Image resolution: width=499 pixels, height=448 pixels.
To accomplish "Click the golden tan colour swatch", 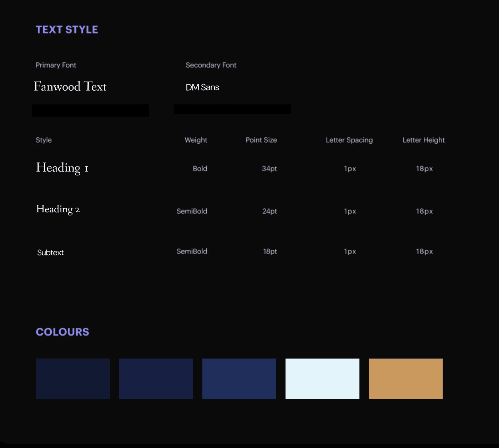I will (x=405, y=378).
